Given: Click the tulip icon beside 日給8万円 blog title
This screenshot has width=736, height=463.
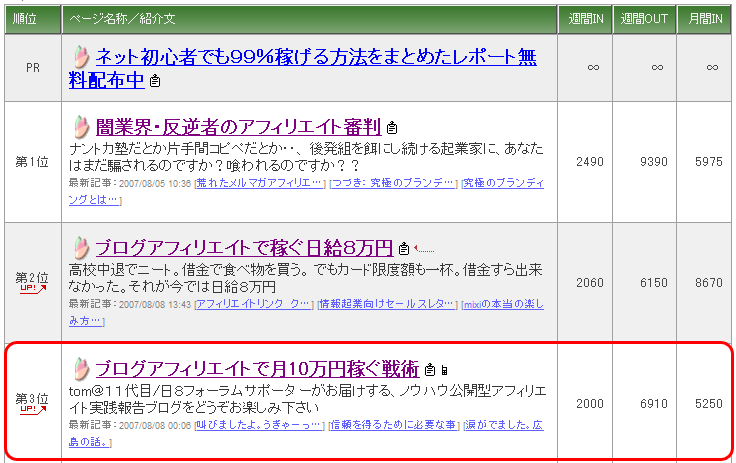Looking at the screenshot, I should point(81,247).
